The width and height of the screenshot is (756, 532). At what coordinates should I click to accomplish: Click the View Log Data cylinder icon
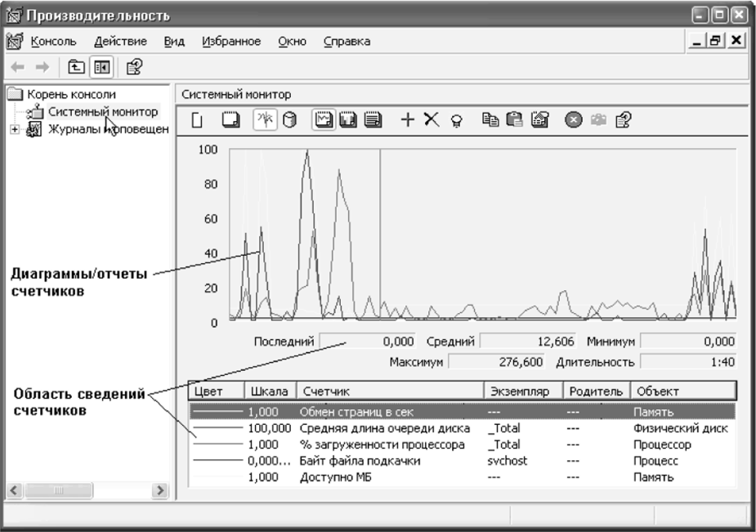pos(290,119)
